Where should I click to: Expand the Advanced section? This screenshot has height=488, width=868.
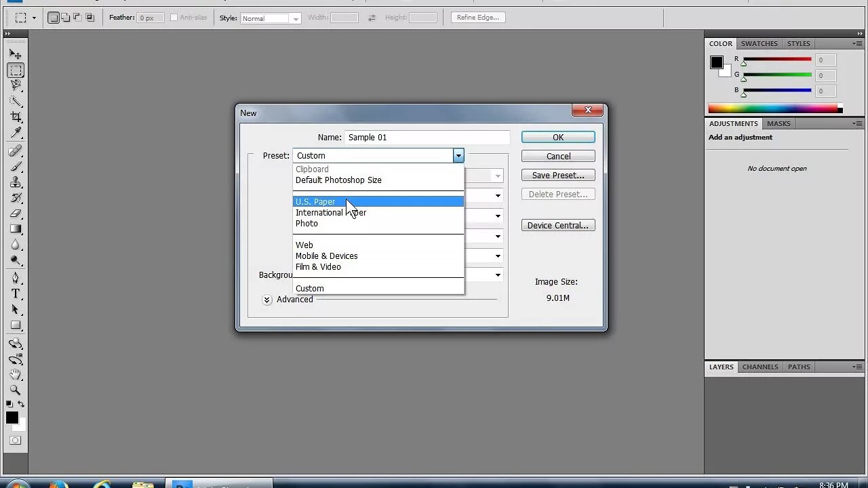pos(267,300)
